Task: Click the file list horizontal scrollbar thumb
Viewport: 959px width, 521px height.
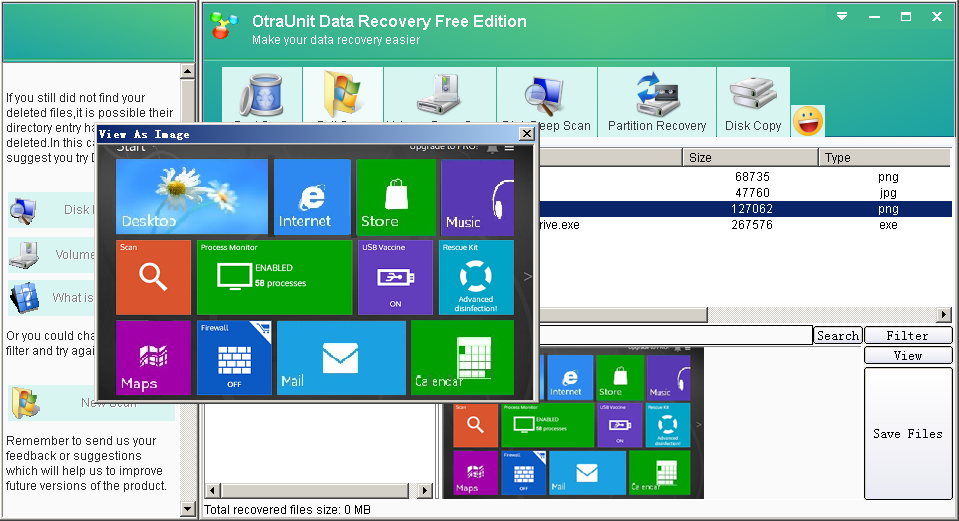Action: [623, 315]
